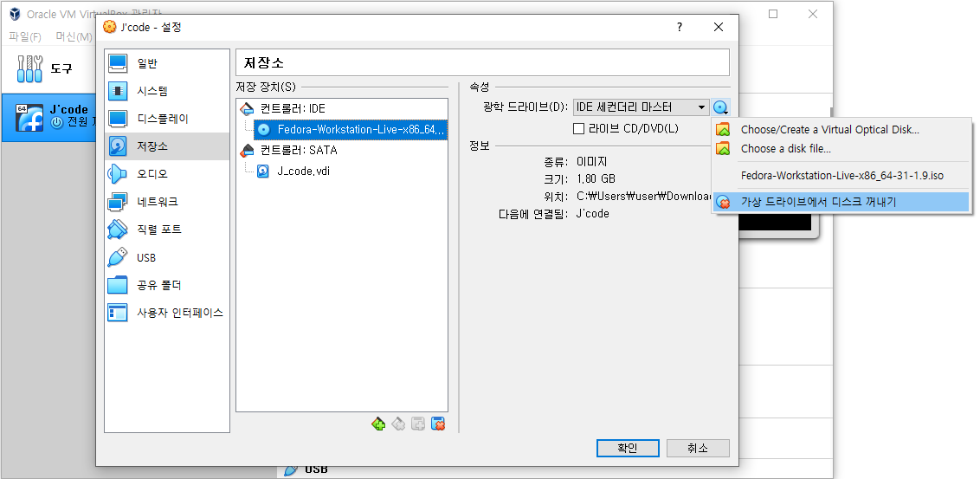Image resolution: width=980 pixels, height=479 pixels.
Task: Click the settings dialog help question mark
Action: (680, 27)
